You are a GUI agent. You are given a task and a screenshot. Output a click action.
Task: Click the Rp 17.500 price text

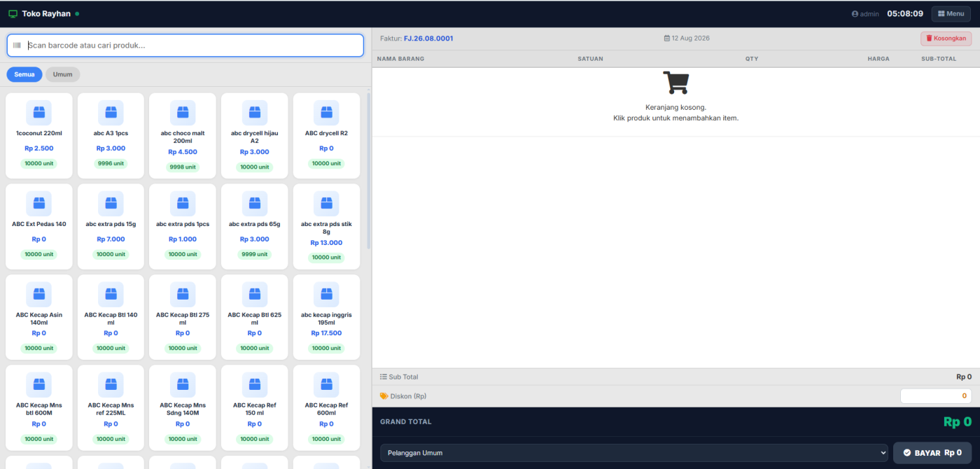(x=326, y=333)
